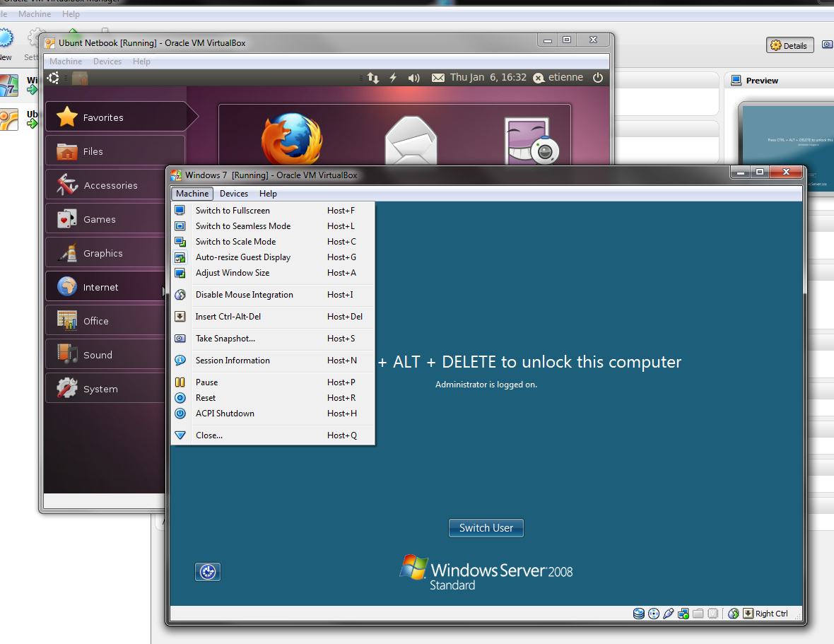Open Favorites category in Ubuntu launcher
The height and width of the screenshot is (644, 834).
122,117
